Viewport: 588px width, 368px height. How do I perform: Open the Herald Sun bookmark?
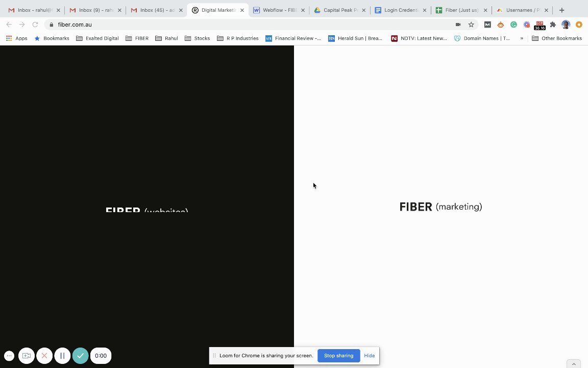click(355, 38)
